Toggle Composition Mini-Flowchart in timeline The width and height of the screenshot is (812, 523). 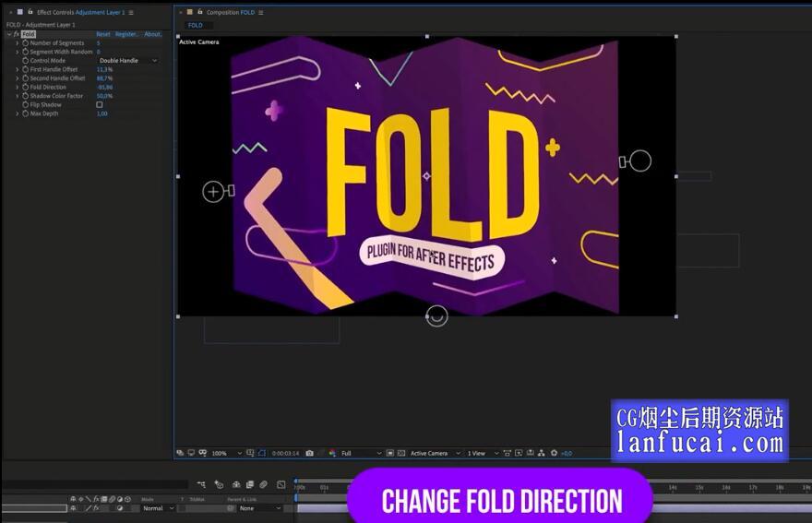201,484
